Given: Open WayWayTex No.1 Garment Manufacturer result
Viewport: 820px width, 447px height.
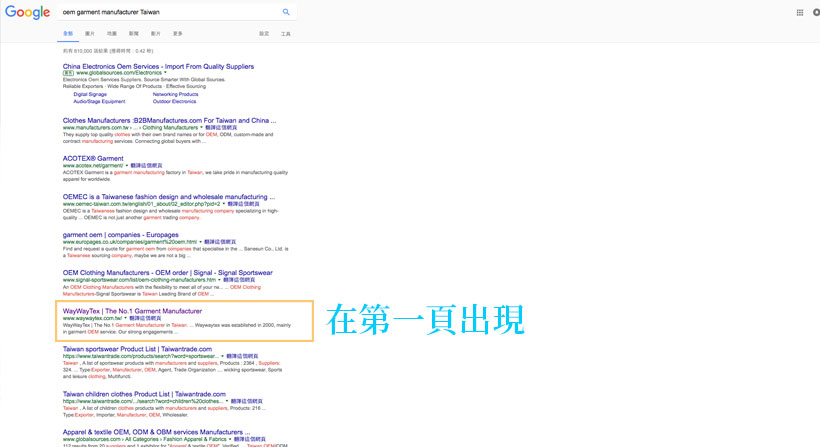Looking at the screenshot, I should pyautogui.click(x=132, y=311).
